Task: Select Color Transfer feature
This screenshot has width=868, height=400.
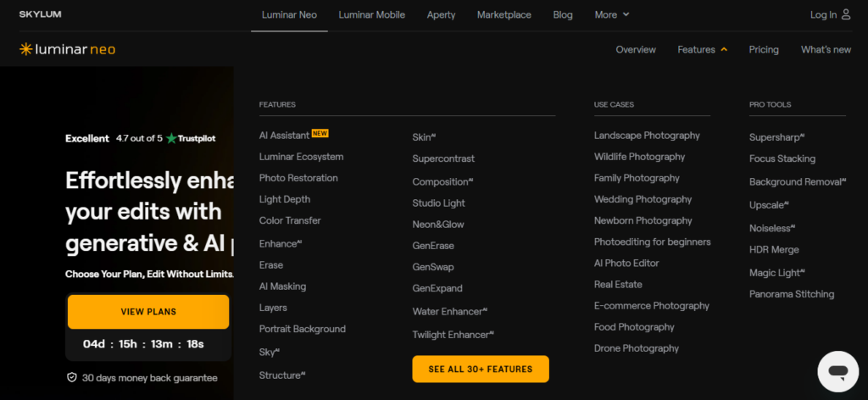Action: click(x=290, y=220)
